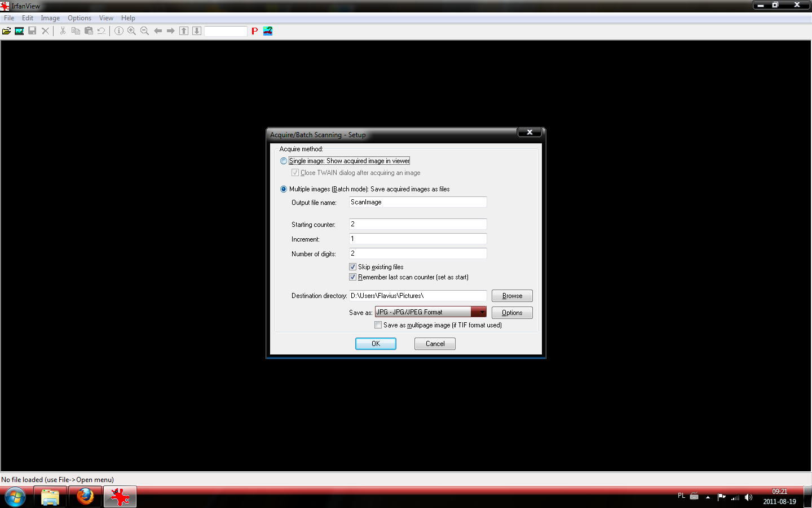Toggle Remember last scan counter checkbox
The height and width of the screenshot is (508, 812).
point(352,277)
